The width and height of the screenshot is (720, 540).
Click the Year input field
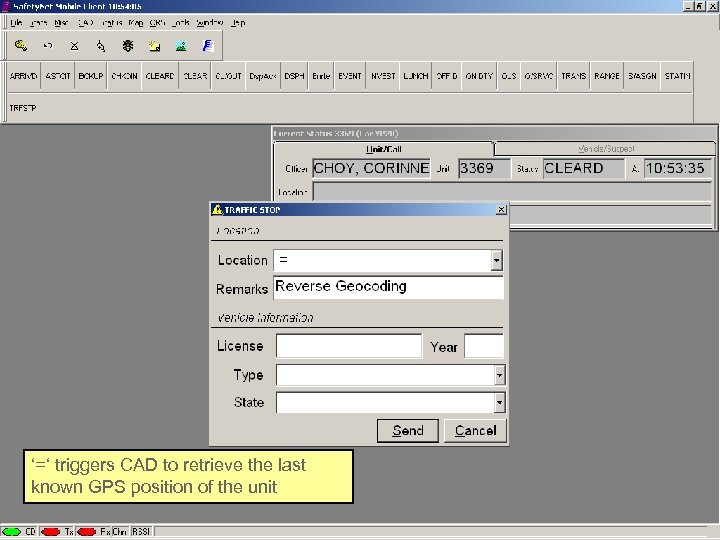point(484,346)
